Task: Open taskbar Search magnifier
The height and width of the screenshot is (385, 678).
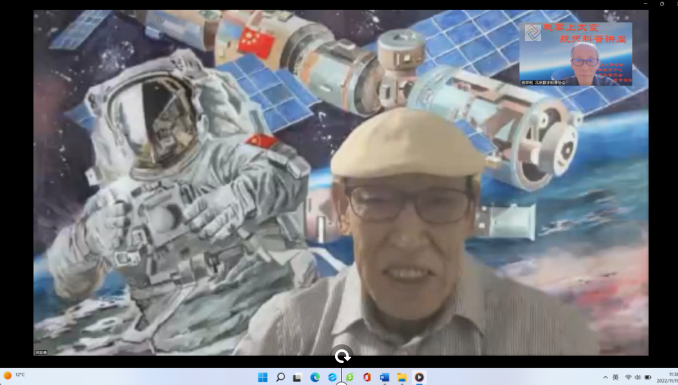Action: 280,377
